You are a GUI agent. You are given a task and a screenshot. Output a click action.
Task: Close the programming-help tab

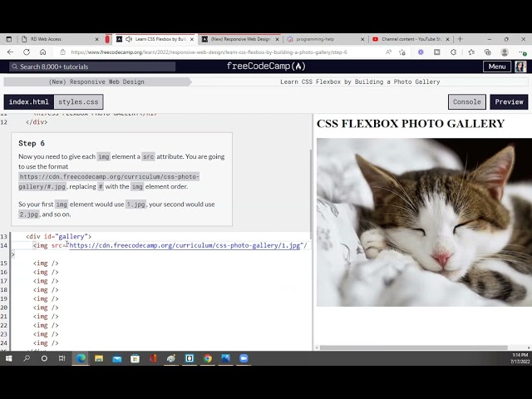(362, 39)
